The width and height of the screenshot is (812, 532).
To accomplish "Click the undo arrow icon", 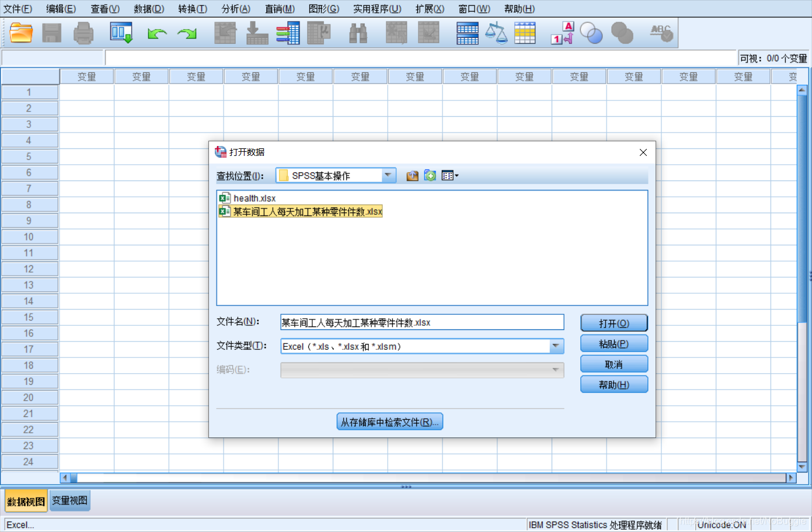I will (157, 34).
